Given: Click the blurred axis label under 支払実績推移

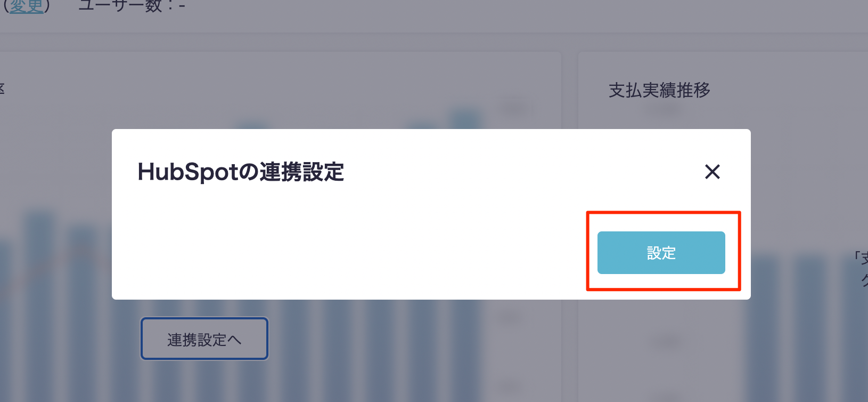Looking at the screenshot, I should pyautogui.click(x=663, y=110).
